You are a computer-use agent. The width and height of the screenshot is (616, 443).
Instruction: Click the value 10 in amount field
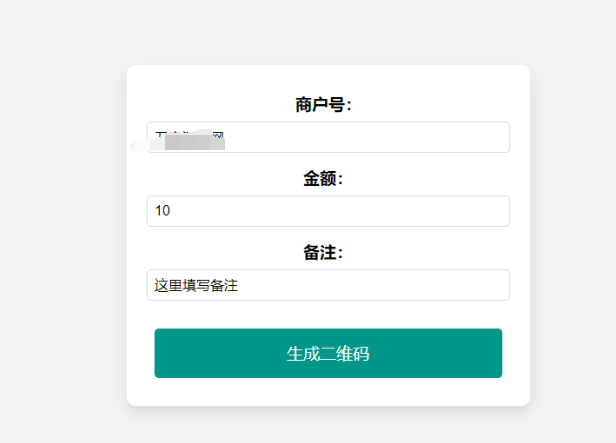click(x=163, y=211)
